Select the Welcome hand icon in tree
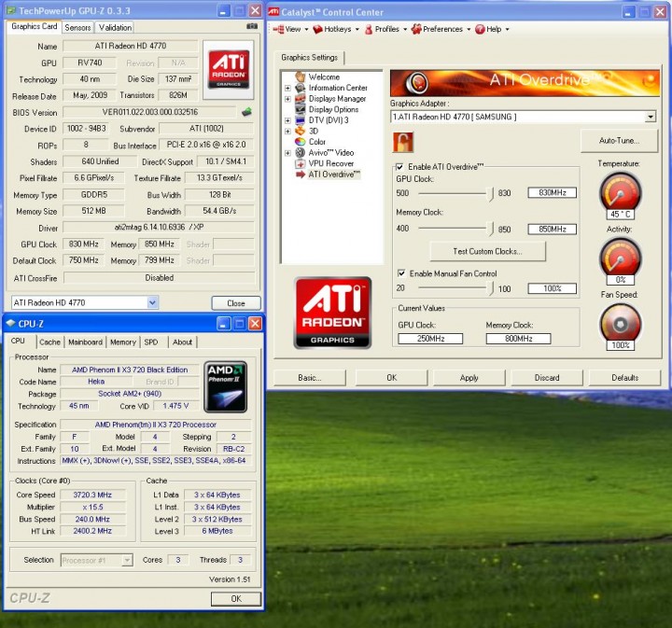The width and height of the screenshot is (672, 628). click(300, 77)
